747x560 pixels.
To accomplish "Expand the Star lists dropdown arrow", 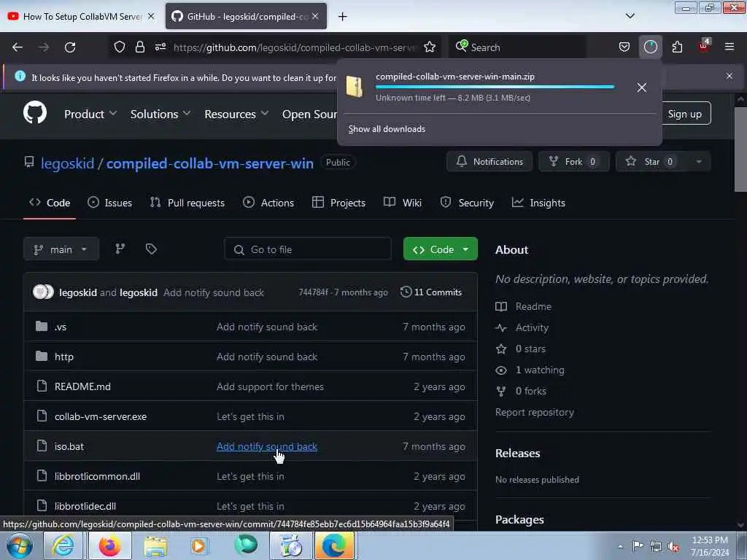I will pyautogui.click(x=698, y=161).
